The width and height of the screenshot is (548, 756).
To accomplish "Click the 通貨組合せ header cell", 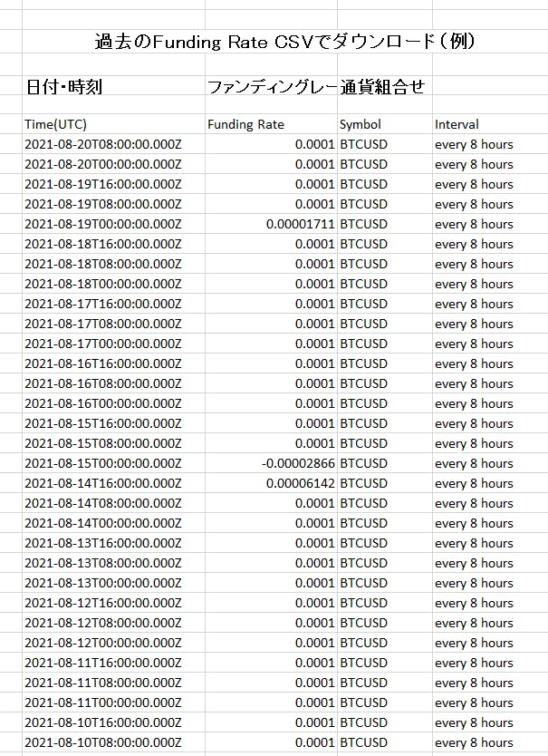I will (x=382, y=87).
